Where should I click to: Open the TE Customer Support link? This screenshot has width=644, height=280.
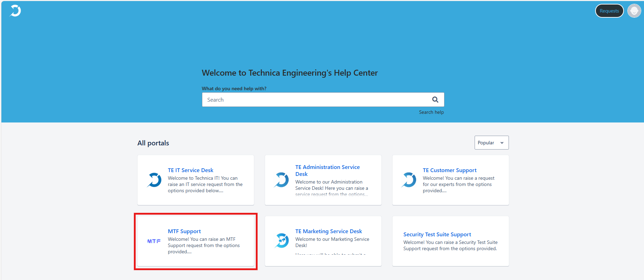pos(449,170)
